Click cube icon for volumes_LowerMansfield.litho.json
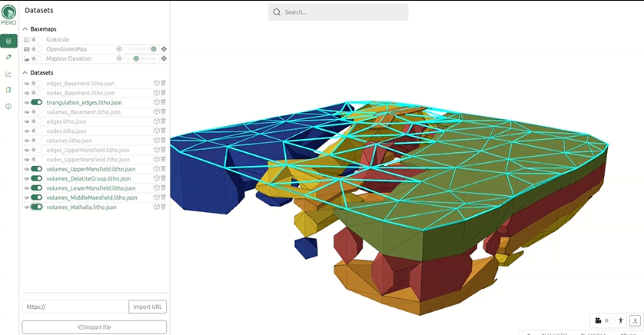The image size is (644, 335). [157, 187]
